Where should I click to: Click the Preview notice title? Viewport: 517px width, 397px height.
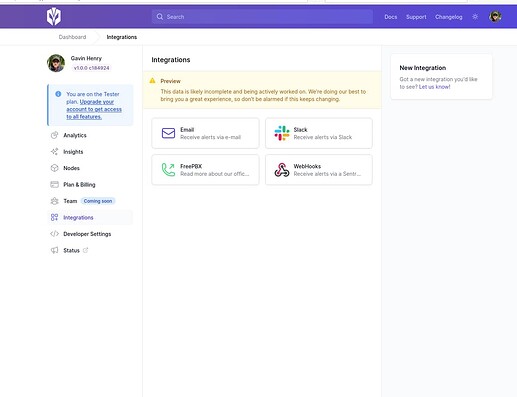click(x=170, y=81)
